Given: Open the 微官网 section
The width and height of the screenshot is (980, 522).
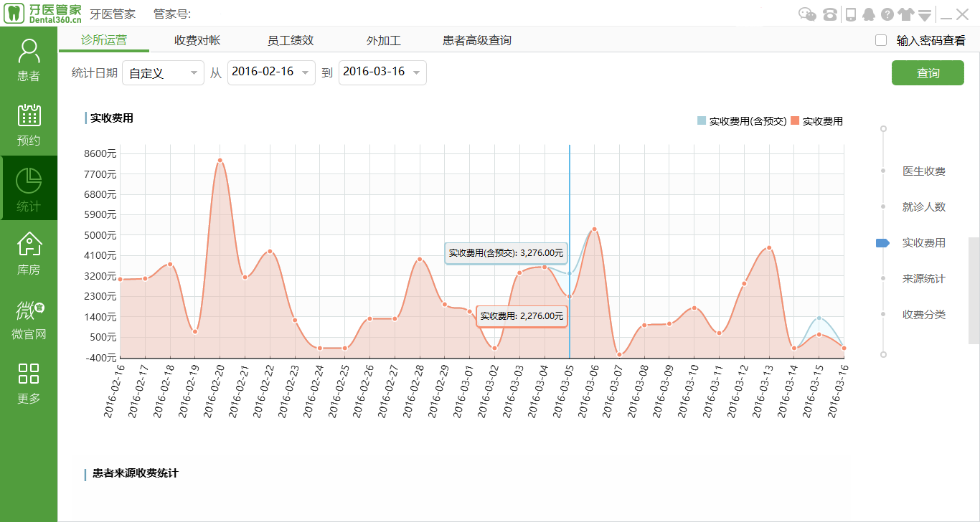Looking at the screenshot, I should click(29, 319).
